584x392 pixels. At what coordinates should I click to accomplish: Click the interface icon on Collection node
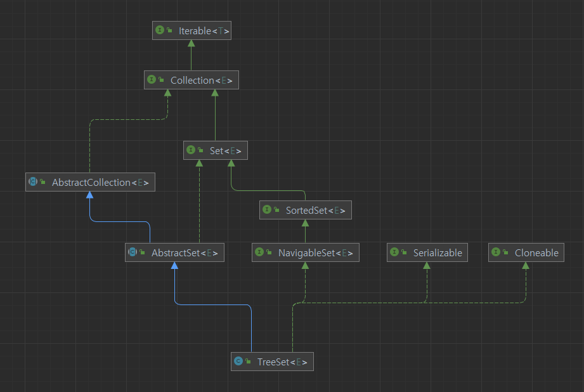click(x=152, y=79)
